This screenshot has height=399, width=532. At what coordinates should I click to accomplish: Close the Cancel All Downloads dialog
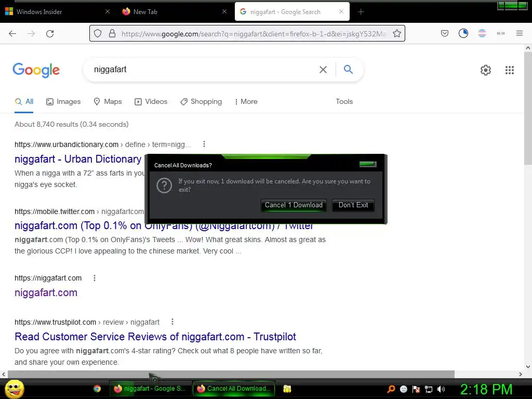click(x=368, y=165)
